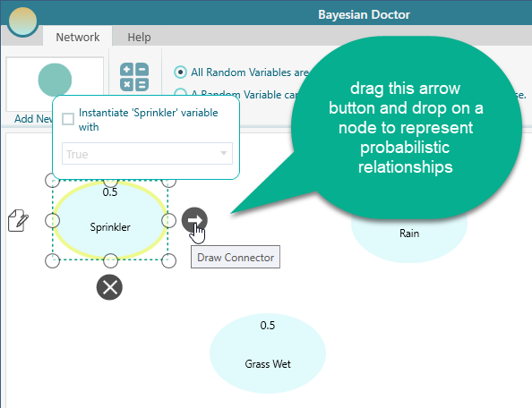Image resolution: width=532 pixels, height=408 pixels.
Task: Open the edit note icon beside Sprinkler
Action: coord(18,221)
